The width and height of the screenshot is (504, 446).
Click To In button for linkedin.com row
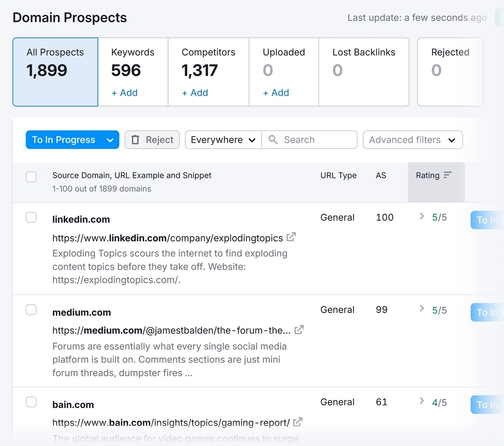(487, 220)
